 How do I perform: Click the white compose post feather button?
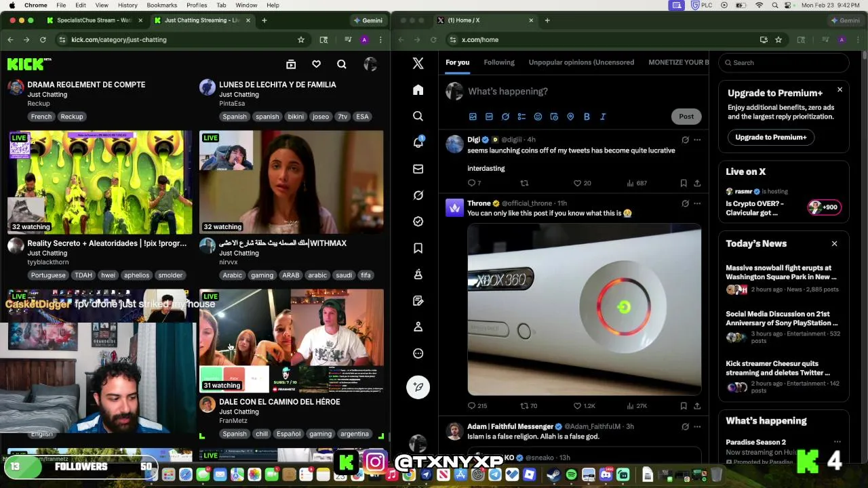pyautogui.click(x=418, y=386)
